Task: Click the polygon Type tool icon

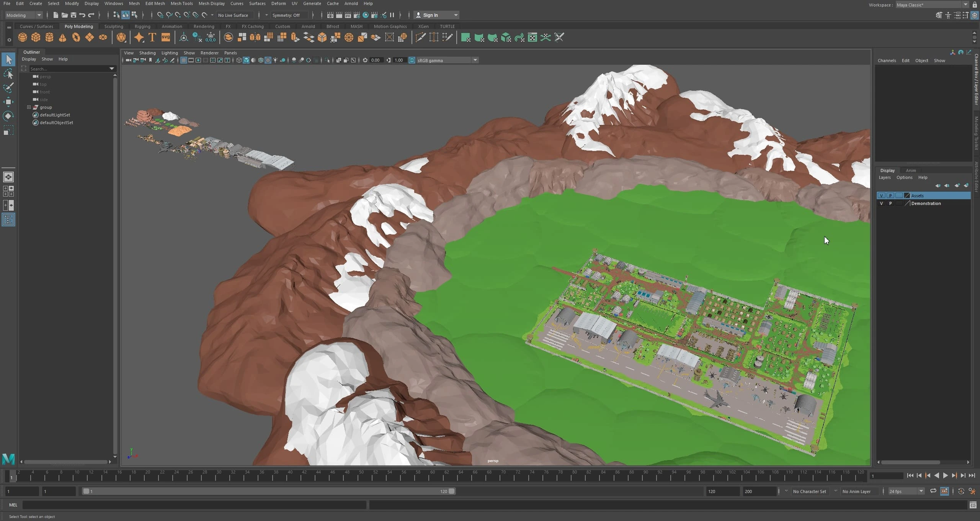Action: (152, 37)
